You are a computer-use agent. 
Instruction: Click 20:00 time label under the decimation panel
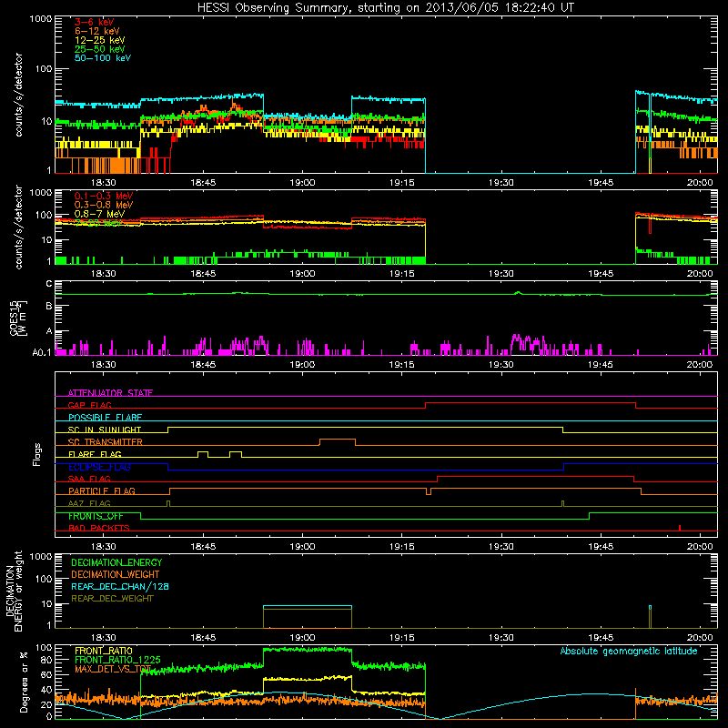coord(700,638)
